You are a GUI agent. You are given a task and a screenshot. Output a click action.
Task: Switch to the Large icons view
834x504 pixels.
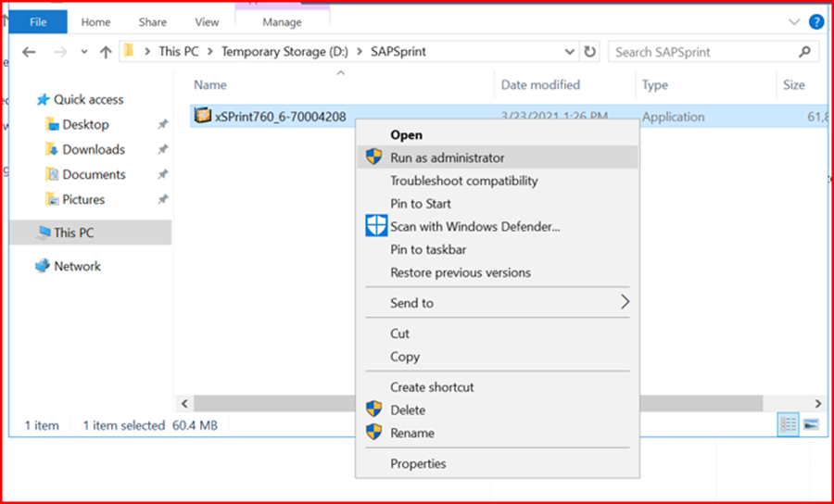point(811,424)
